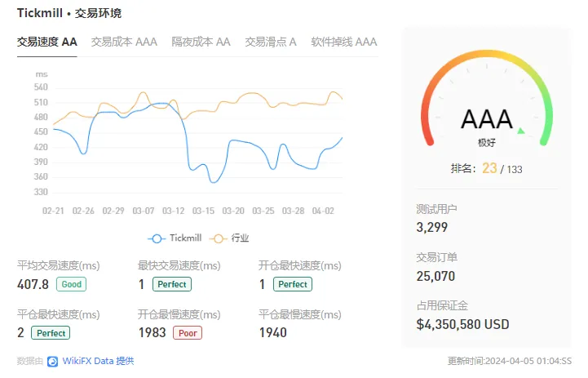Toggle the 行业 series in the chart legend
Image resolution: width=588 pixels, height=378 pixels.
[x=229, y=238]
